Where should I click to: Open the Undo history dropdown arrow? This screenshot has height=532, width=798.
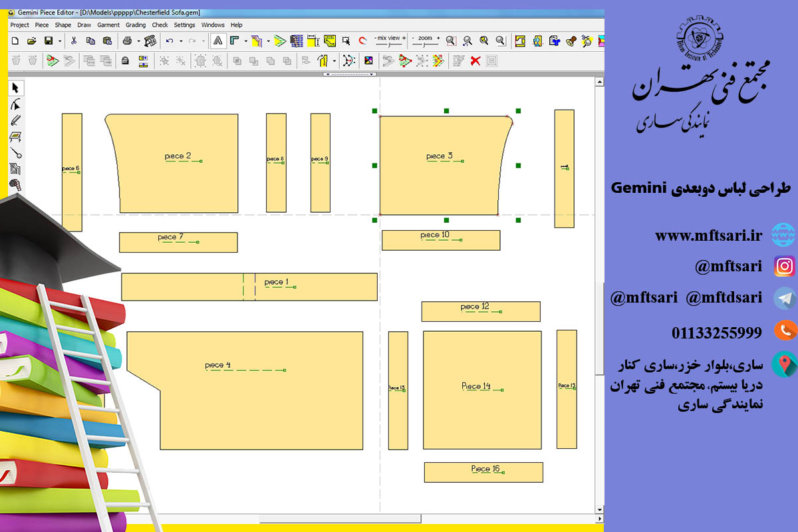pos(181,41)
